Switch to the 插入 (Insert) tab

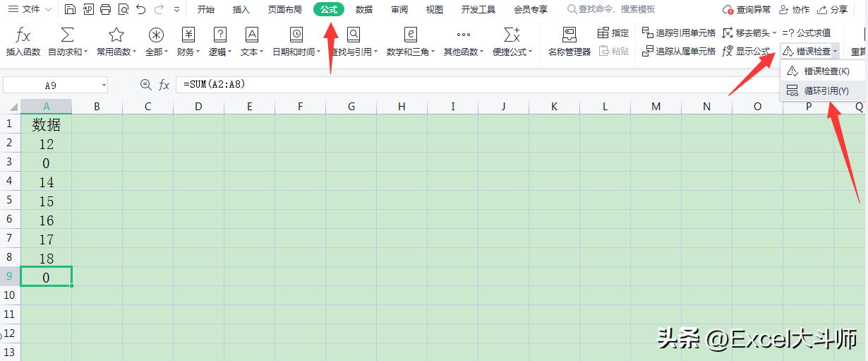(x=241, y=9)
